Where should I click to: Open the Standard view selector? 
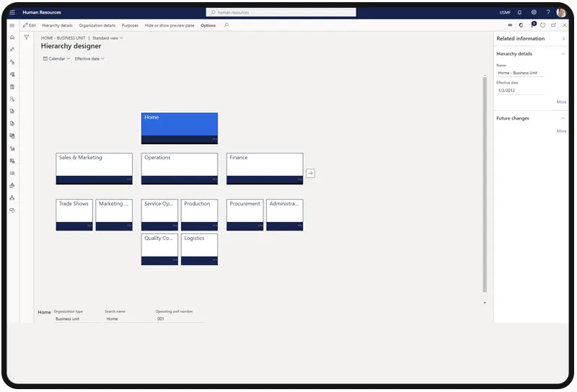[107, 37]
